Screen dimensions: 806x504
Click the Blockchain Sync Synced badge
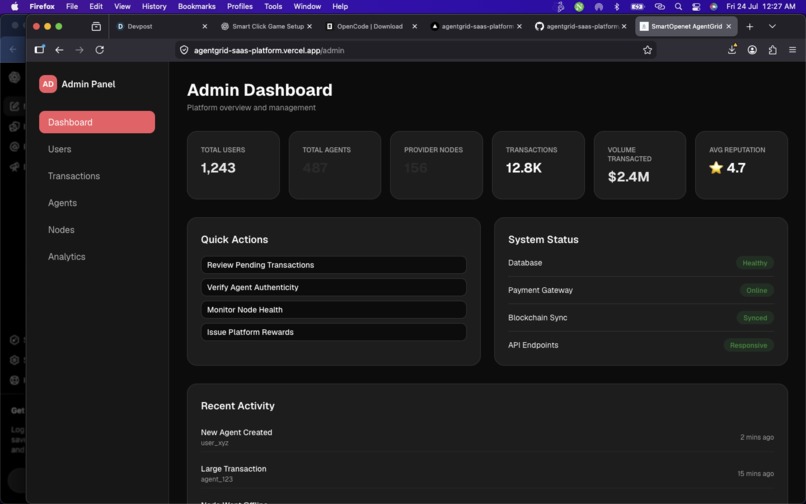(755, 318)
